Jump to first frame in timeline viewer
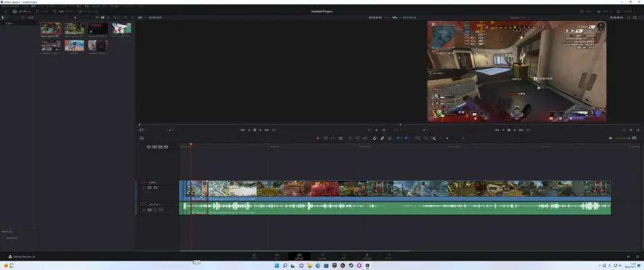 tap(496, 130)
